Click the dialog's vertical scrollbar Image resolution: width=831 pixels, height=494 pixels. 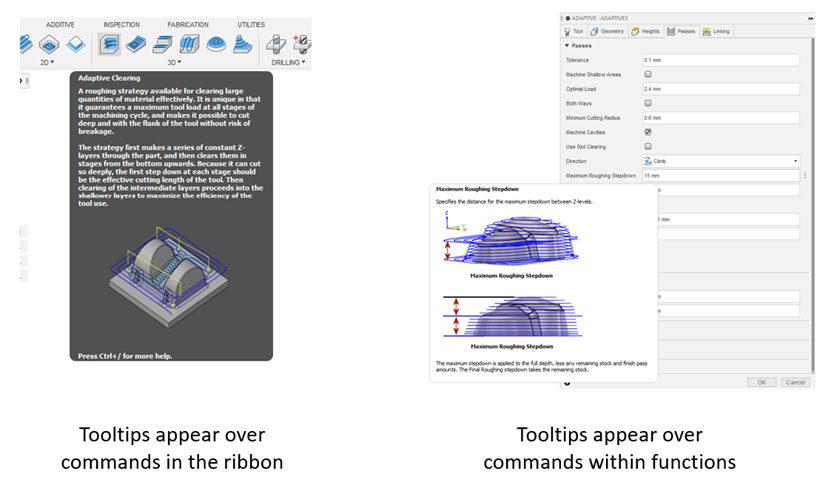812,204
